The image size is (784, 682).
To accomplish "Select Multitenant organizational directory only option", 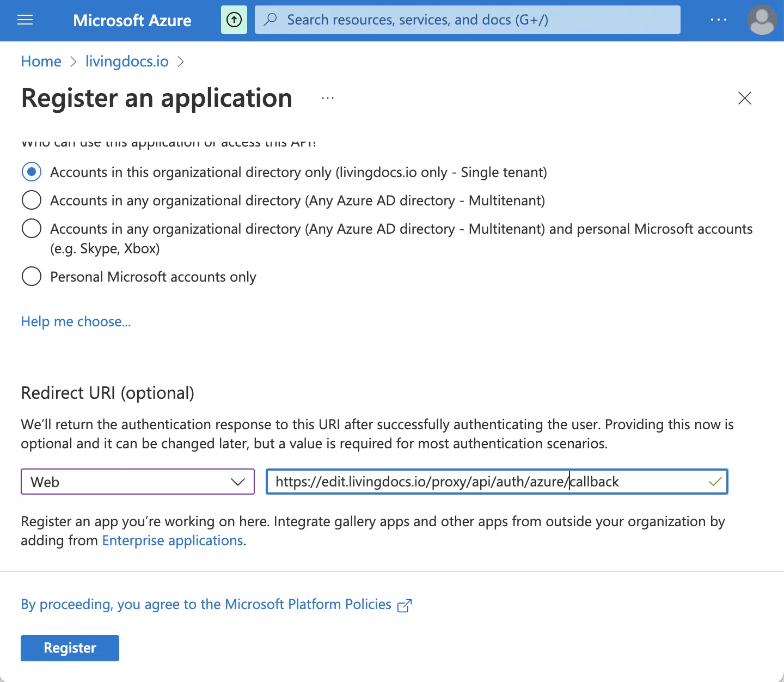I will pos(32,200).
